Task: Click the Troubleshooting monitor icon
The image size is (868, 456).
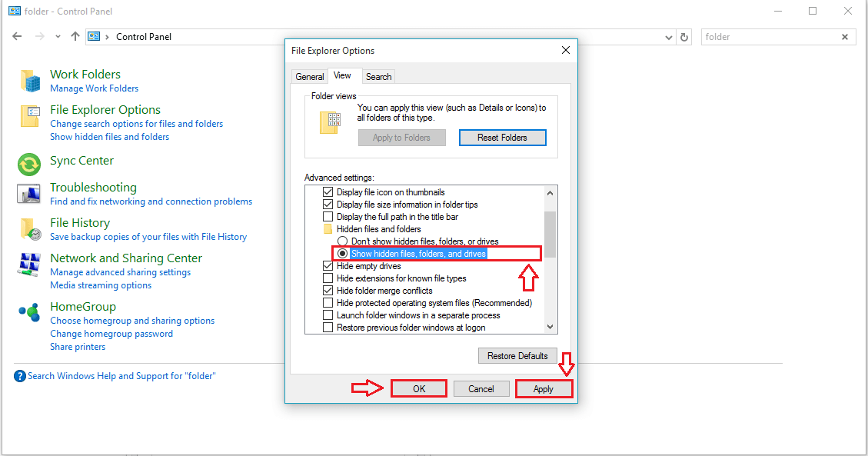Action: pyautogui.click(x=28, y=195)
